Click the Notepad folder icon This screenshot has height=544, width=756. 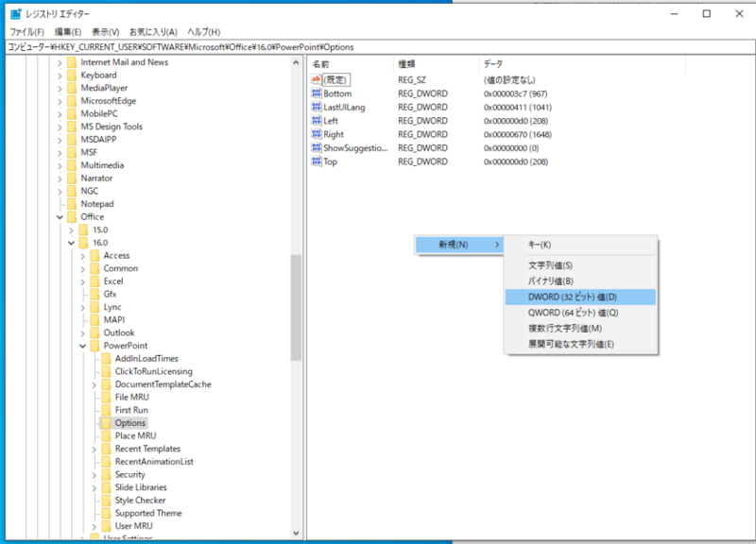click(x=73, y=204)
